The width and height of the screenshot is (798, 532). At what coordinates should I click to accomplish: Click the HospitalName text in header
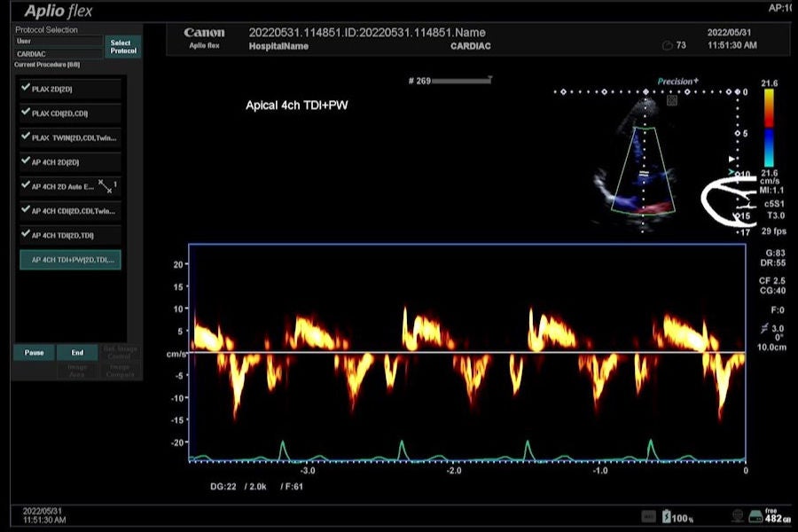click(278, 46)
